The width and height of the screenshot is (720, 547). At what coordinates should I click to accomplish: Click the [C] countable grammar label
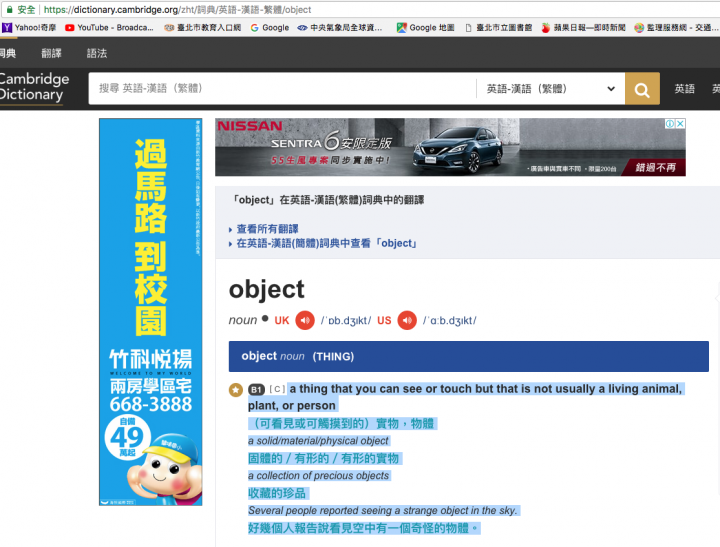277,389
